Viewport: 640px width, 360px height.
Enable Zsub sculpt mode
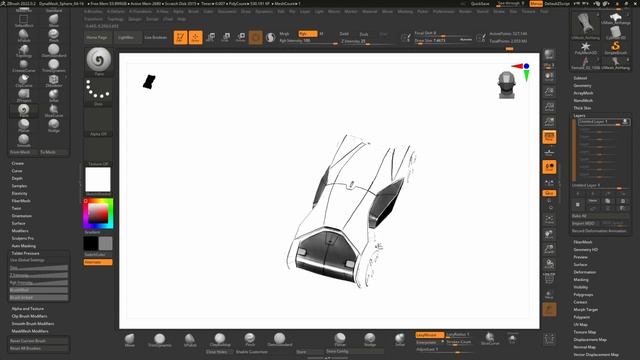(x=364, y=34)
